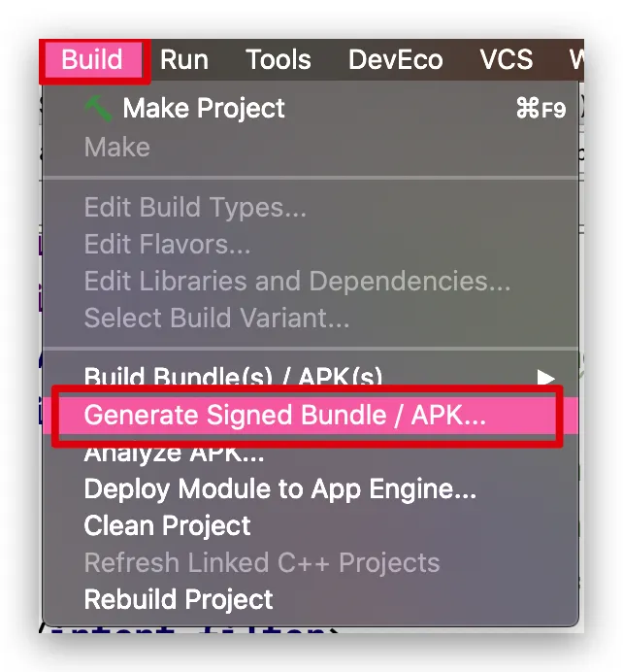The height and width of the screenshot is (672, 623).
Task: Open the Run menu
Action: pyautogui.click(x=184, y=59)
